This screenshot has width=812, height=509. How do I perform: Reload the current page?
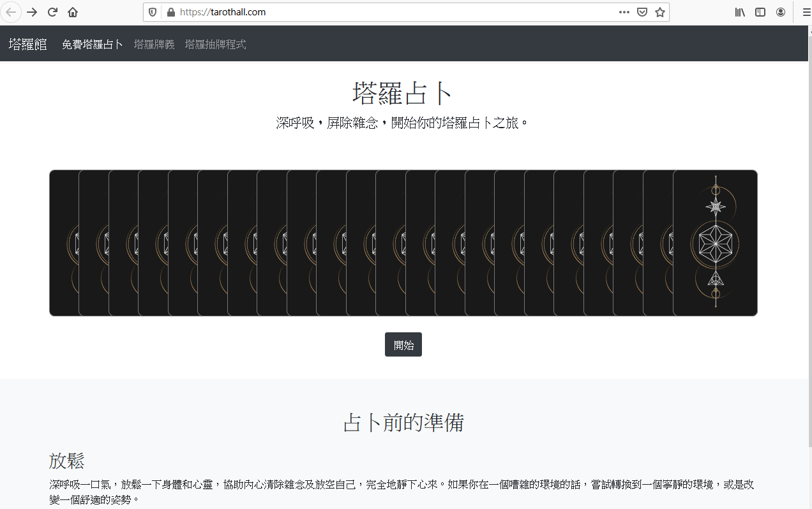[x=52, y=12]
